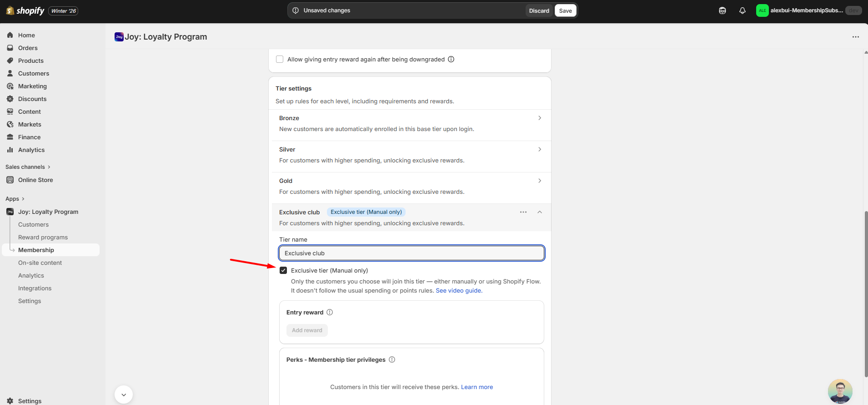
Task: Expand the Gold tier row
Action: tap(539, 181)
